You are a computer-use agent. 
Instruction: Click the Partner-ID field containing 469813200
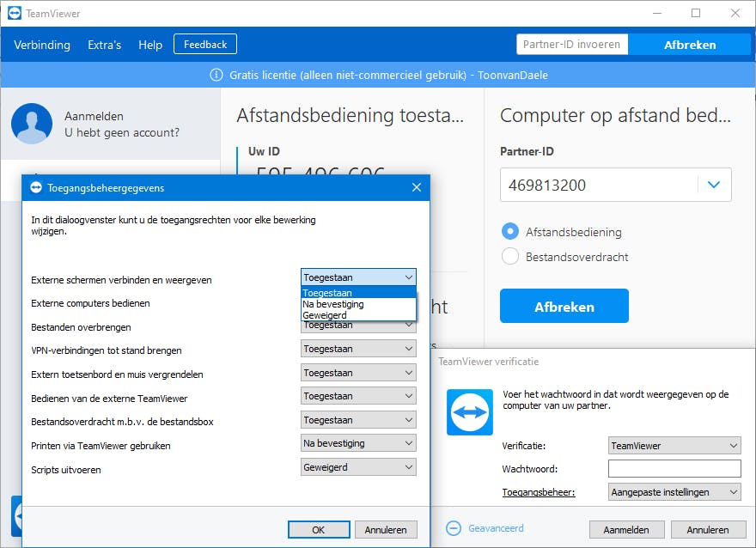pyautogui.click(x=616, y=185)
